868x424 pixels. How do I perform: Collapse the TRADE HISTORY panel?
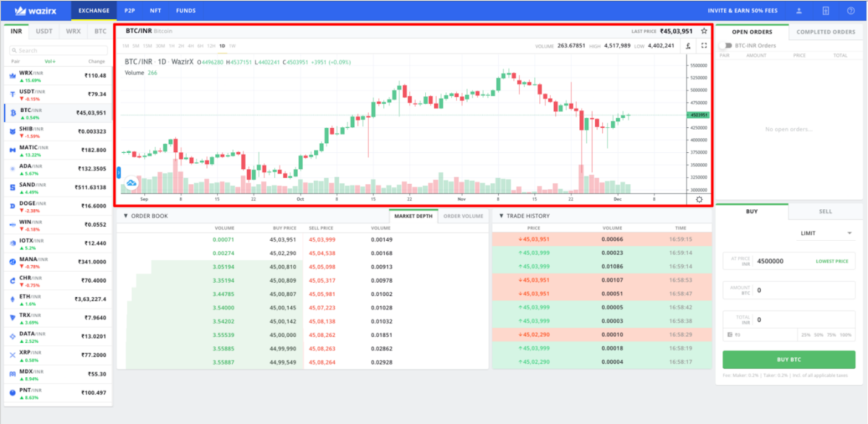coord(502,216)
